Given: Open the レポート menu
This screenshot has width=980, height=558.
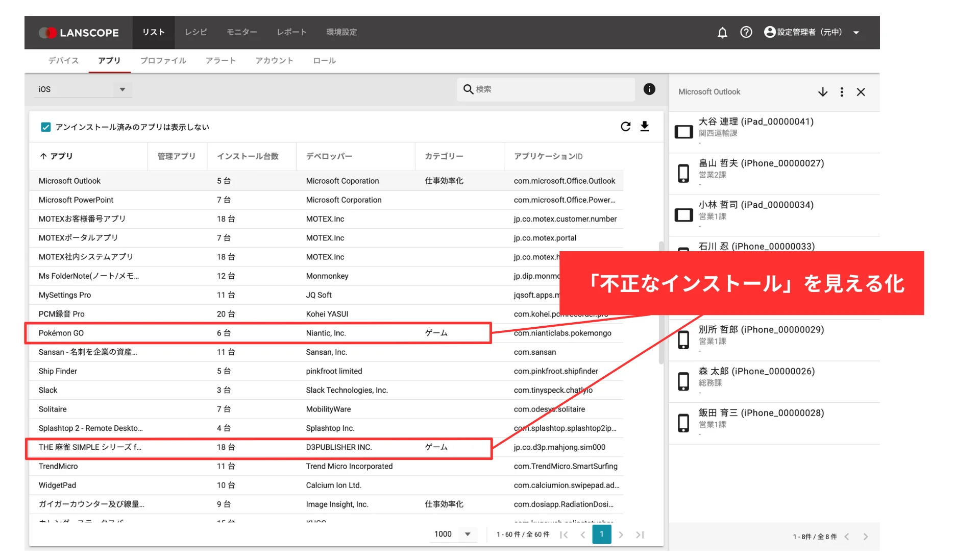Looking at the screenshot, I should [291, 32].
